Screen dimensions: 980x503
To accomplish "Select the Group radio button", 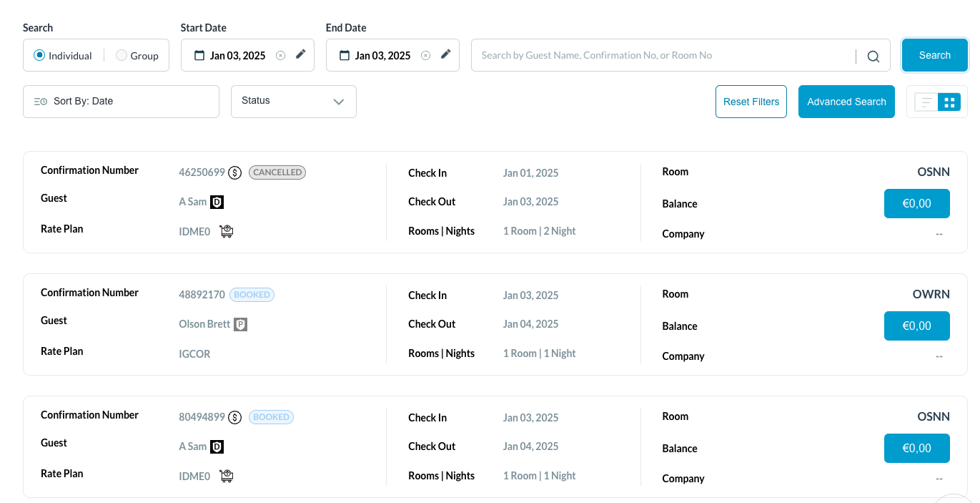I will tap(122, 55).
